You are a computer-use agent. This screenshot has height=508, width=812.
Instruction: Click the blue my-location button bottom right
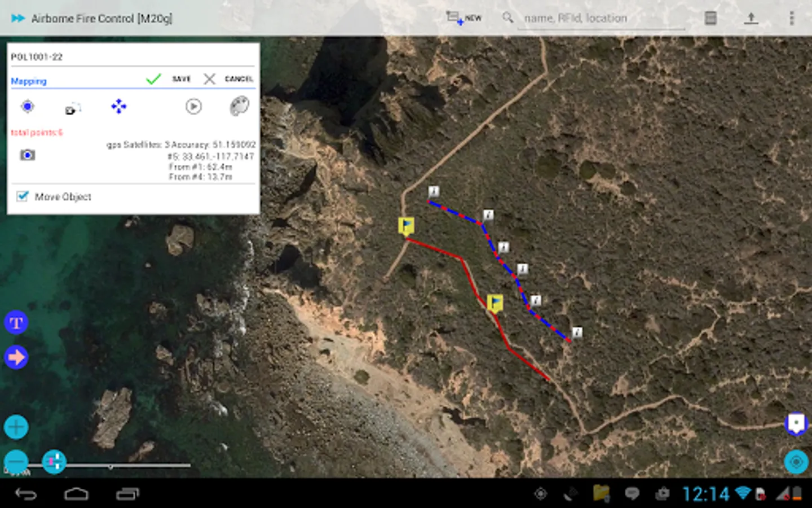[796, 462]
